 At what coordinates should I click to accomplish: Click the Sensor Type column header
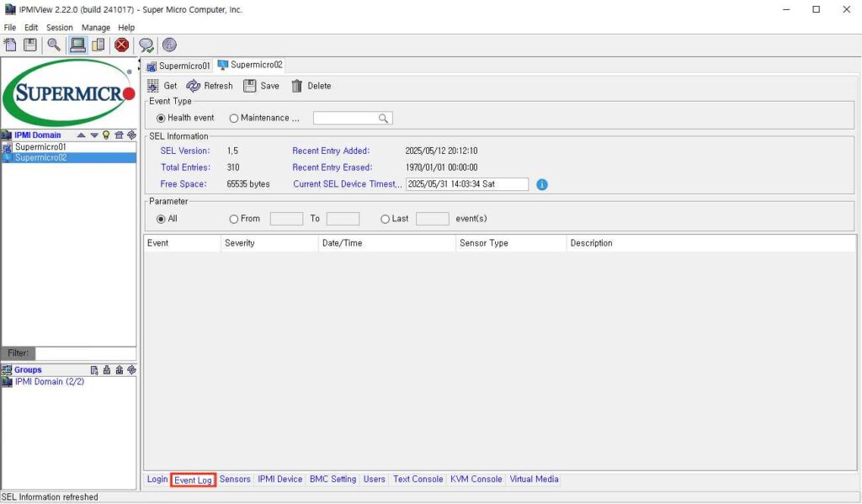[x=511, y=243]
